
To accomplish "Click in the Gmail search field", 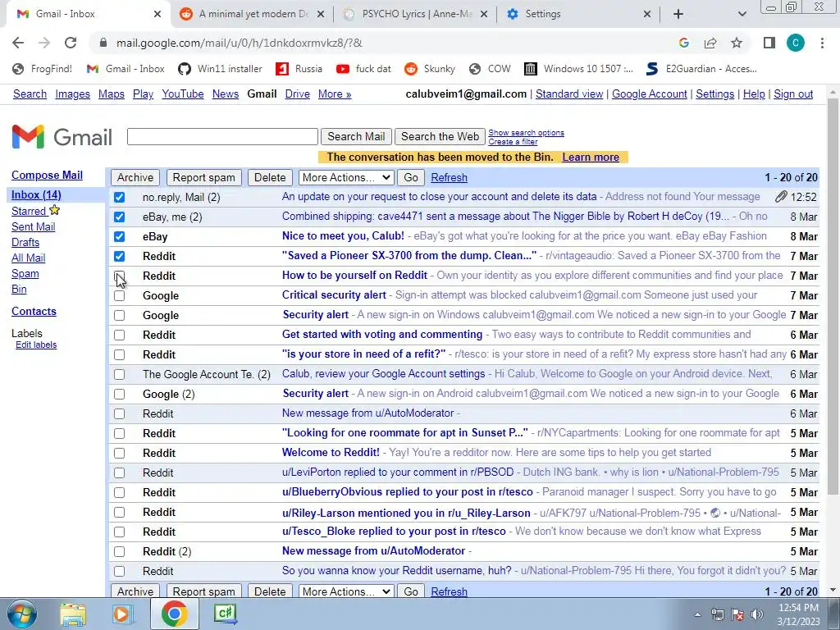I will (x=222, y=137).
